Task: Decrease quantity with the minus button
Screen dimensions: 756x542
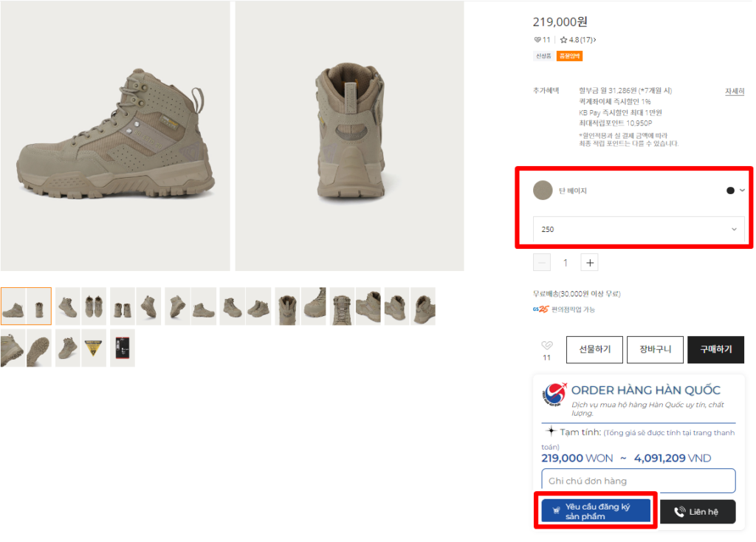Action: click(542, 262)
